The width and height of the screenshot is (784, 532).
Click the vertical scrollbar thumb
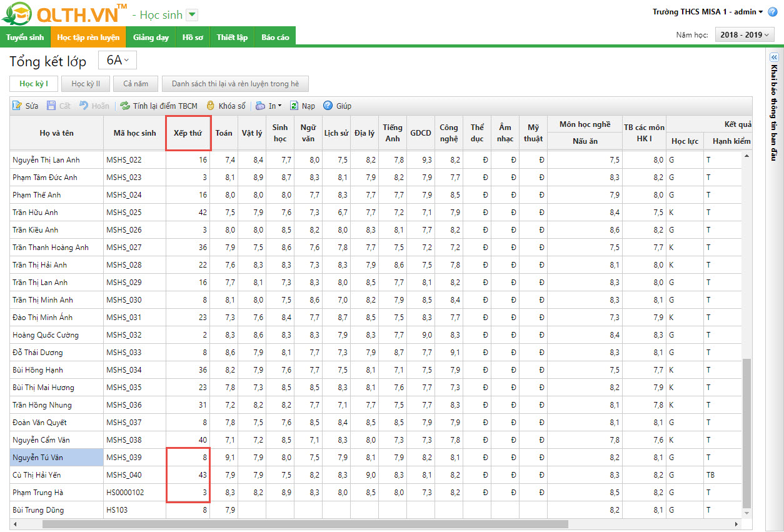click(747, 433)
